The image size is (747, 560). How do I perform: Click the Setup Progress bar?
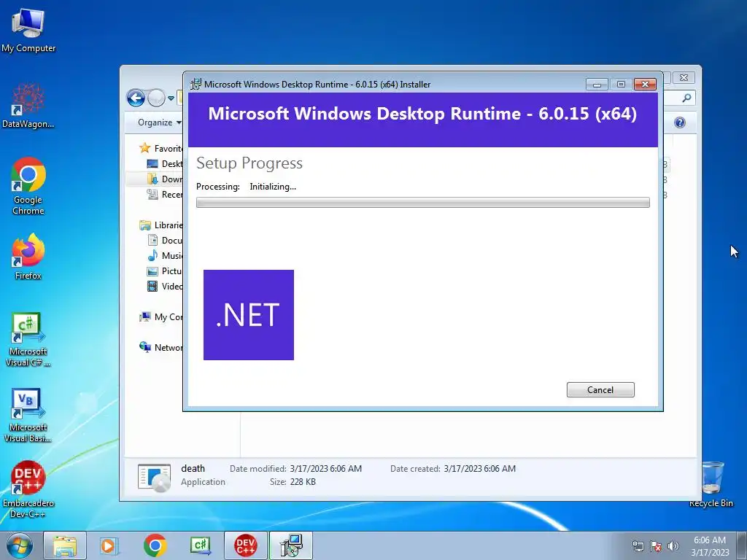422,203
